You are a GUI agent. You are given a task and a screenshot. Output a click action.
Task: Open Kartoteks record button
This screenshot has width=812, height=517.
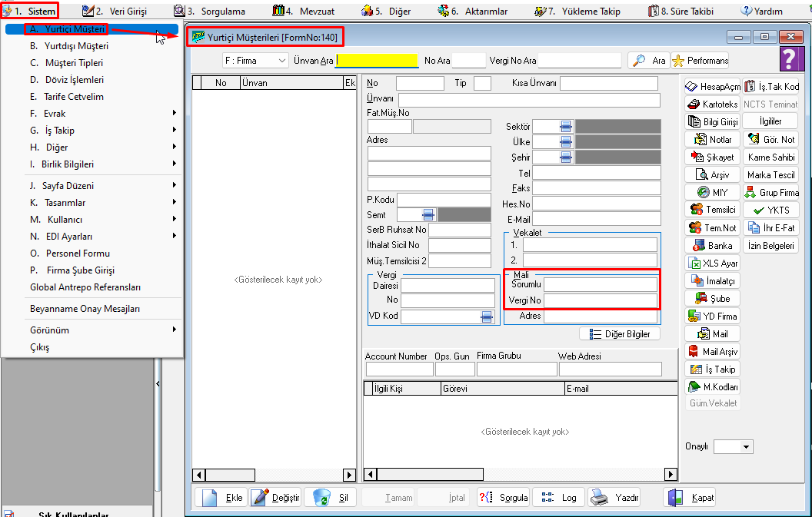(713, 104)
